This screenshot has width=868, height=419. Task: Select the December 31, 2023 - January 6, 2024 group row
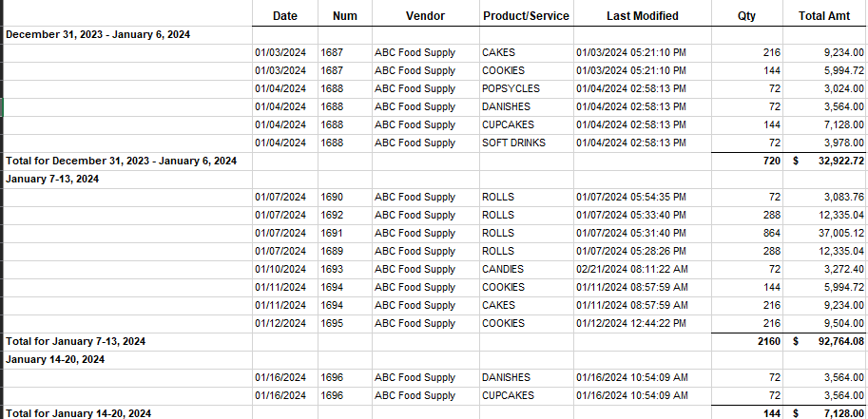coord(98,34)
